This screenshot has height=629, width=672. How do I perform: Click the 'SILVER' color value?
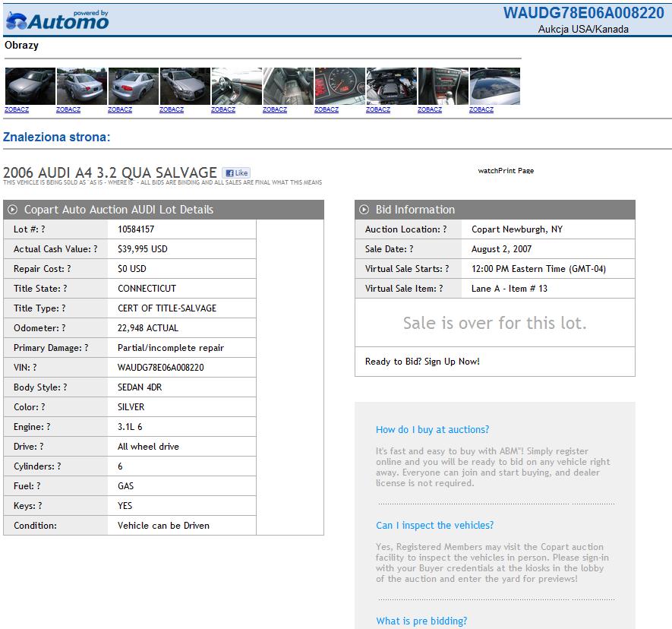tap(131, 407)
